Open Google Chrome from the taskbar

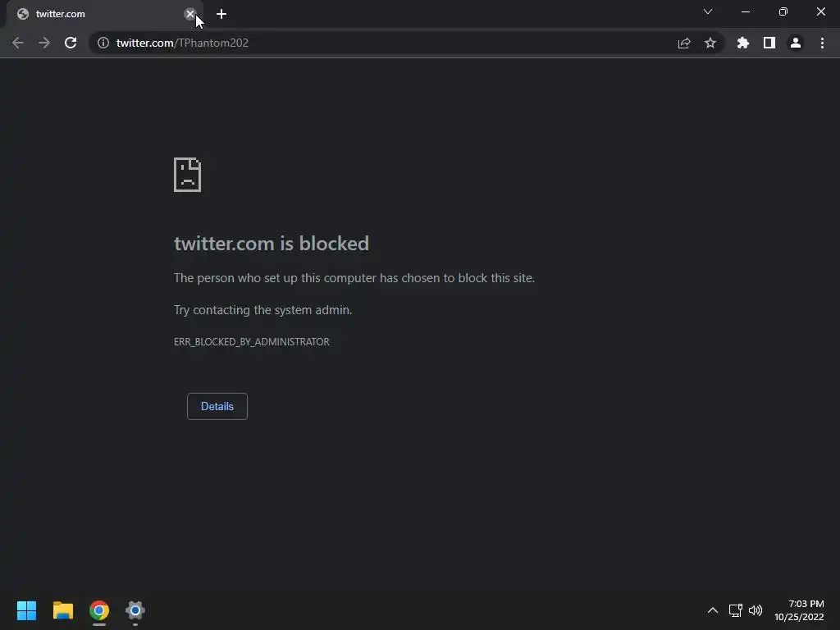click(x=99, y=610)
